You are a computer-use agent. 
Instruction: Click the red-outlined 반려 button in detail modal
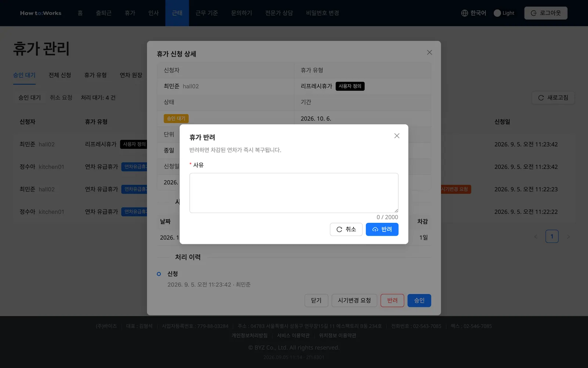(x=392, y=300)
